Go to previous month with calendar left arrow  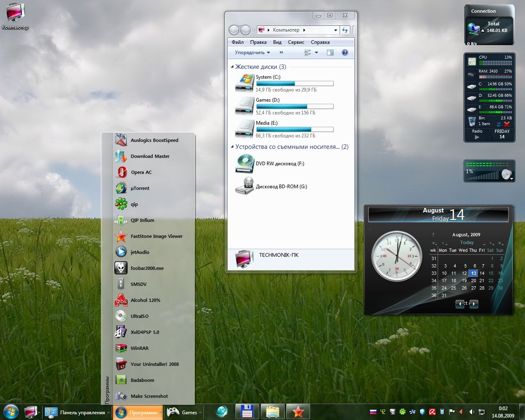460,304
